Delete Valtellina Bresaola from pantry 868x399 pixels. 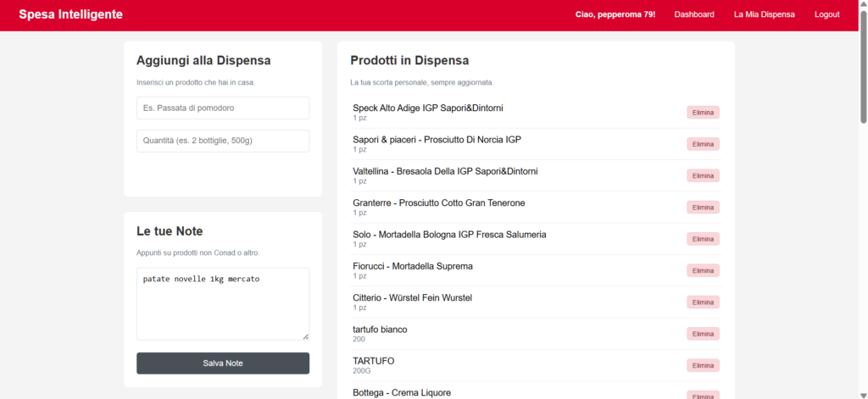[703, 175]
